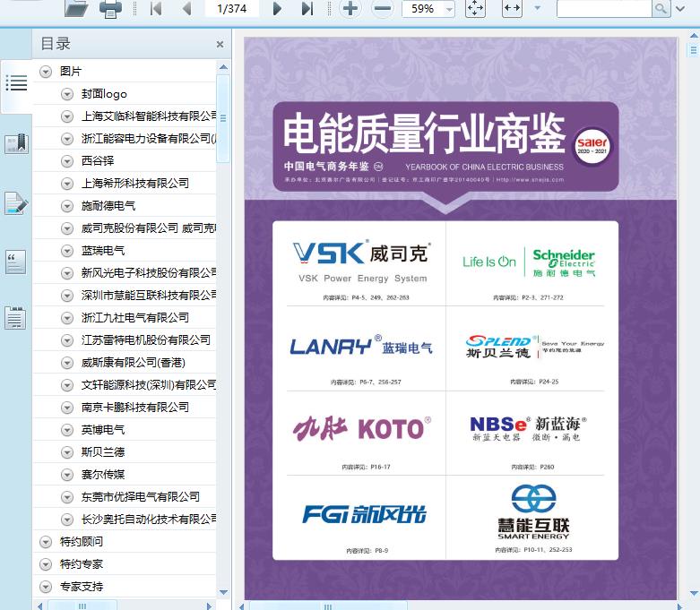
Task: Open 东莞市优择电气有限公司 entry
Action: click(x=140, y=496)
